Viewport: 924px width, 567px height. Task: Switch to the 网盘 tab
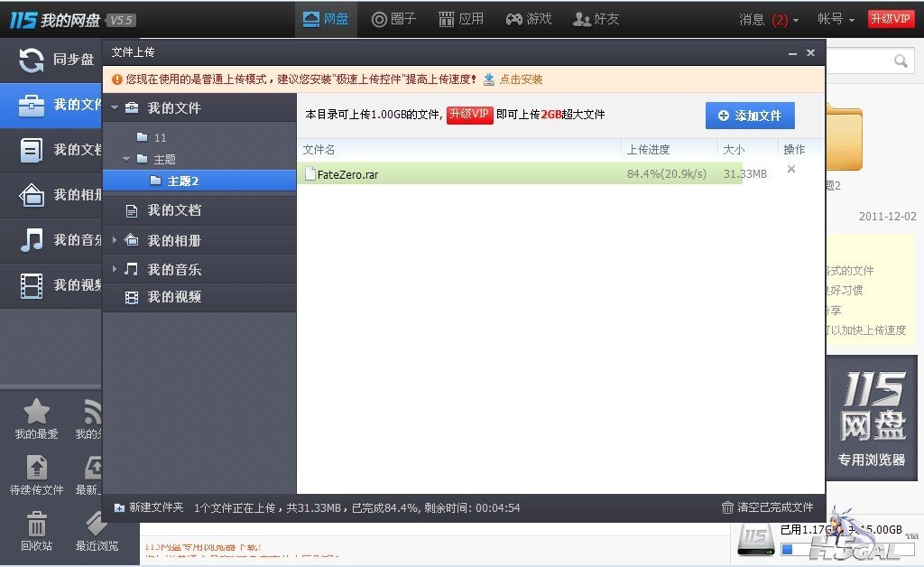point(326,20)
